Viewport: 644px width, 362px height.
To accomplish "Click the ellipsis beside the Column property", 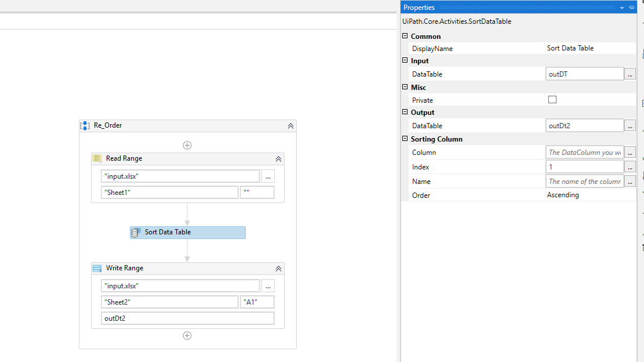I will tap(630, 152).
